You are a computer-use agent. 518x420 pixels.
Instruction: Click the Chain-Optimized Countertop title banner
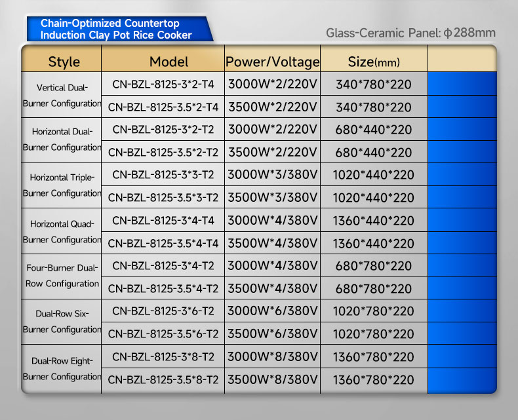click(117, 29)
